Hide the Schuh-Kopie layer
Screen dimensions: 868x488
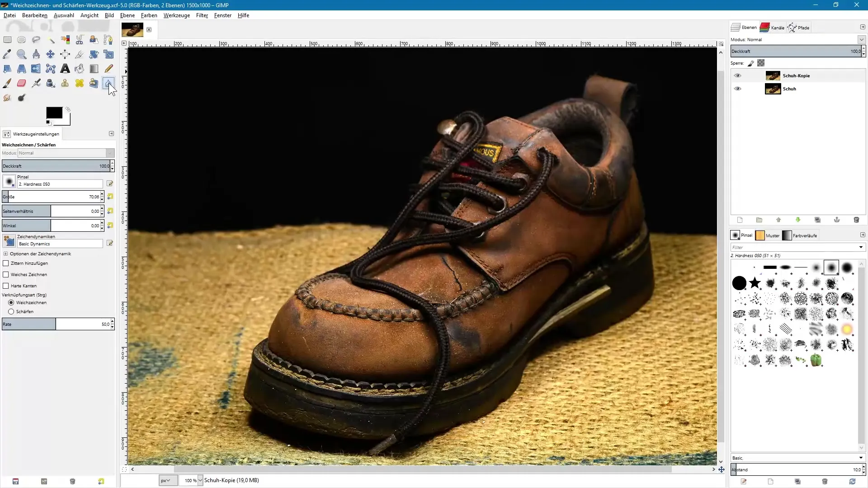737,76
